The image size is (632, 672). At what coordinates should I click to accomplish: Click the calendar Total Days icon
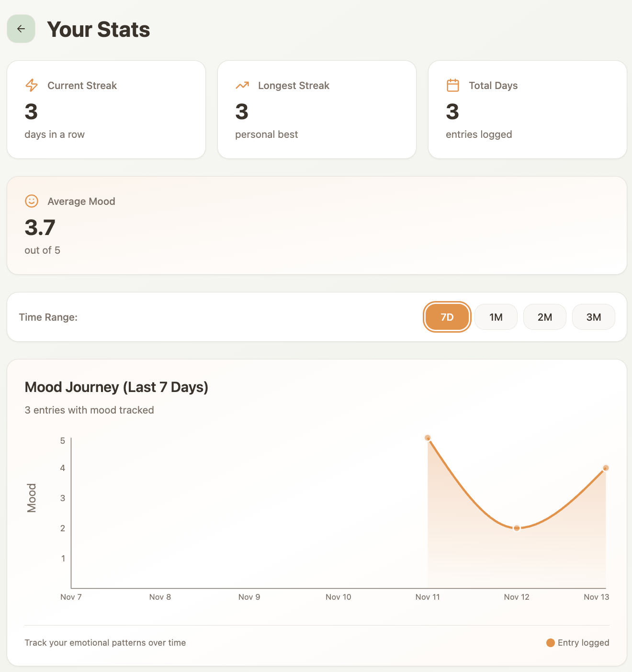tap(453, 85)
